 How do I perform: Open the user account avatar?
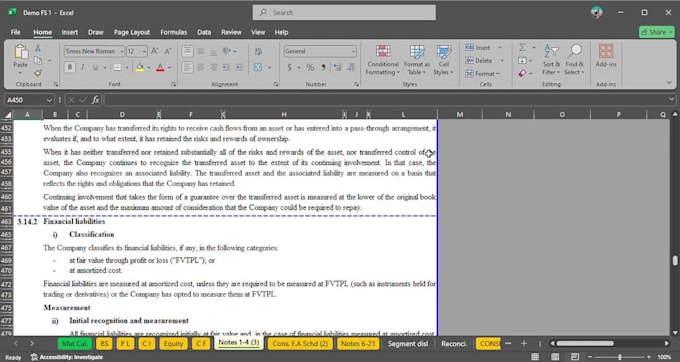[597, 12]
